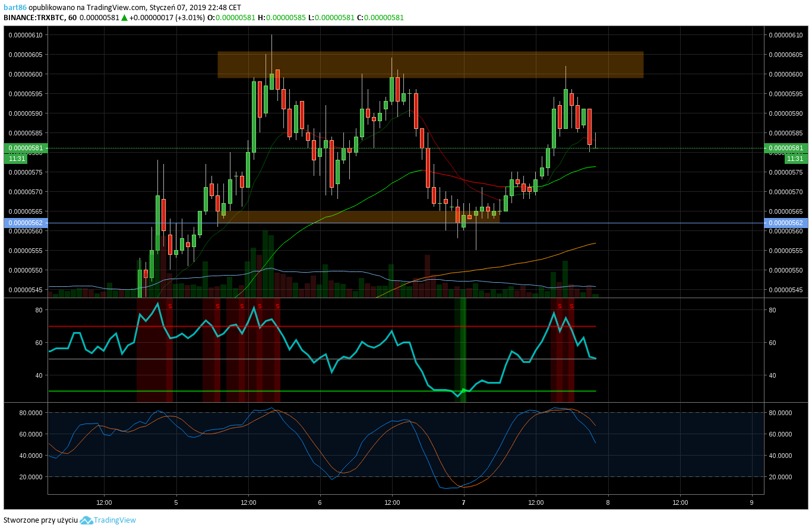The height and width of the screenshot is (531, 812).
Task: Open the TradingView link in the footer
Action: pyautogui.click(x=115, y=520)
